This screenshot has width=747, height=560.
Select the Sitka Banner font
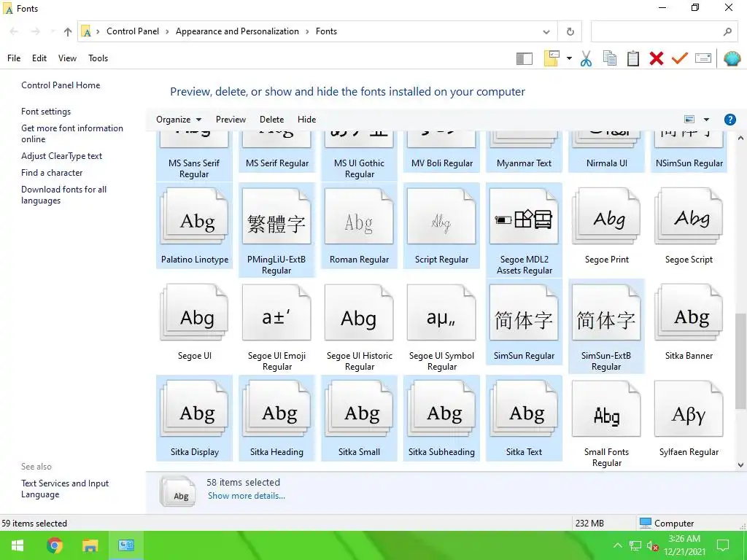(689, 322)
